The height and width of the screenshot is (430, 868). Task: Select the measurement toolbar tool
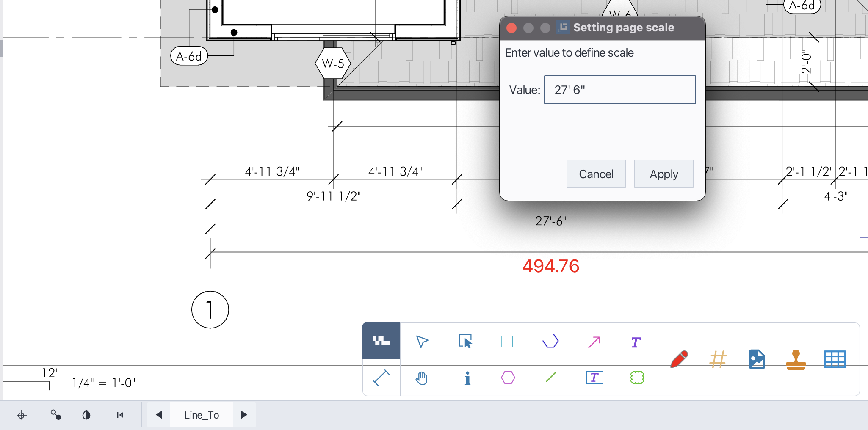pos(381,341)
